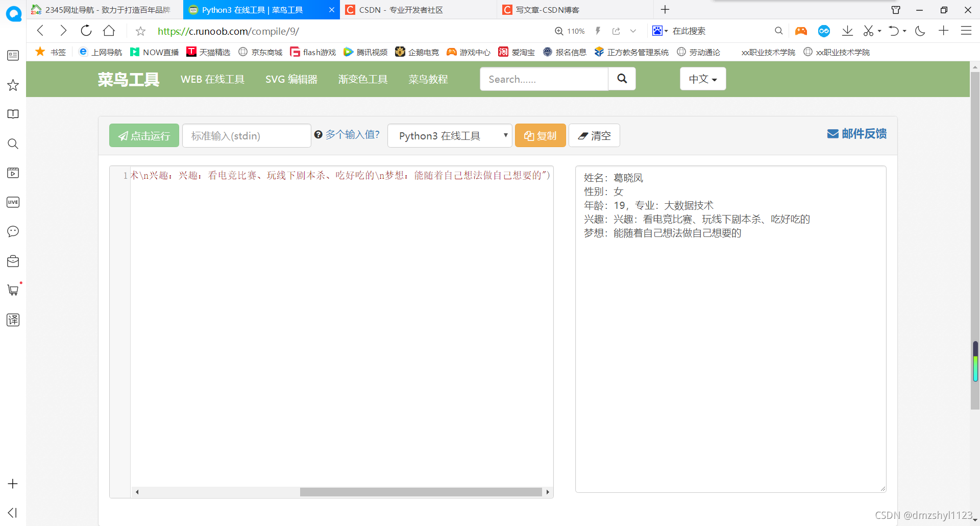Bookmark page with star icon in address bar
This screenshot has height=526, width=980.
(x=140, y=31)
